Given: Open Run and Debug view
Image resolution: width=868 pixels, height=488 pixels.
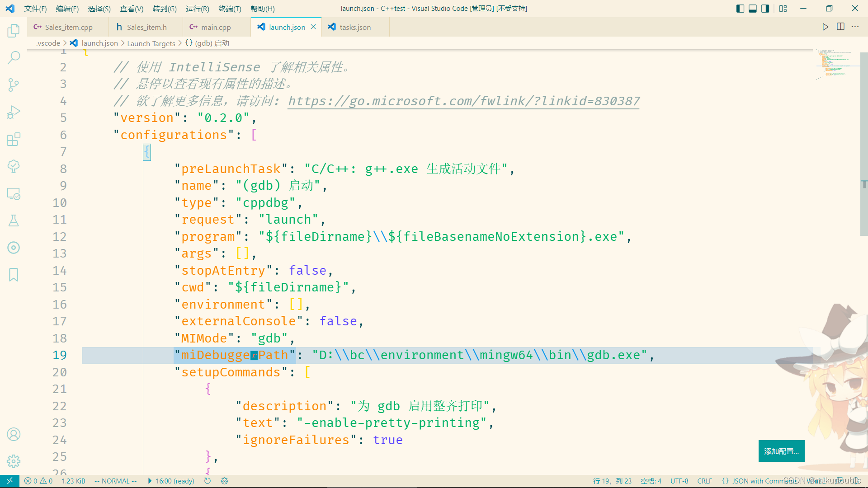Looking at the screenshot, I should coord(14,112).
